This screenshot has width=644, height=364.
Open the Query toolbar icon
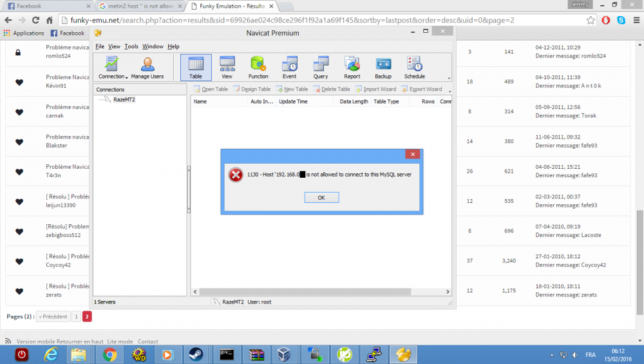321,68
